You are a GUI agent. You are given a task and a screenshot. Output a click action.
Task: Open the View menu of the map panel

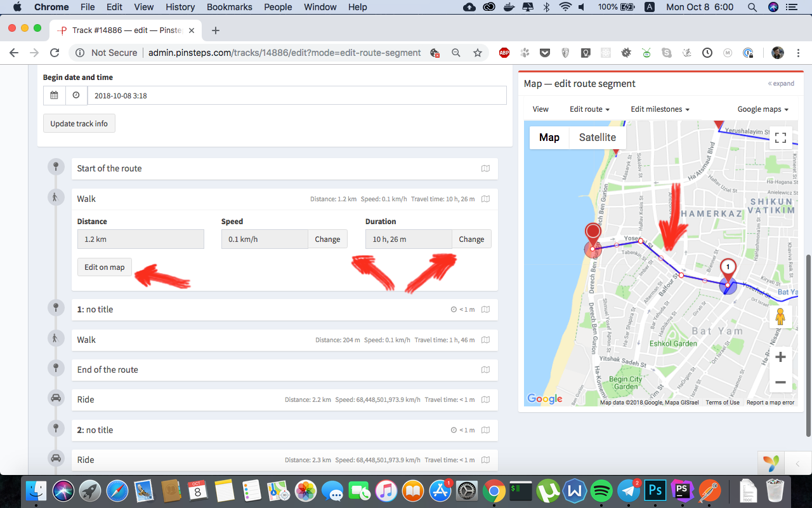tap(540, 109)
